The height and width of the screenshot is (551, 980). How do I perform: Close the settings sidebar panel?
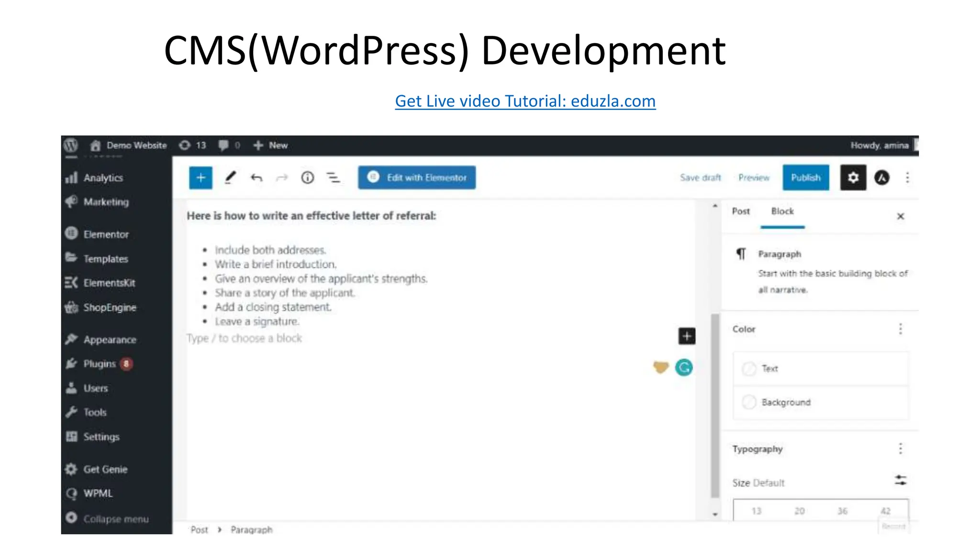click(x=901, y=216)
